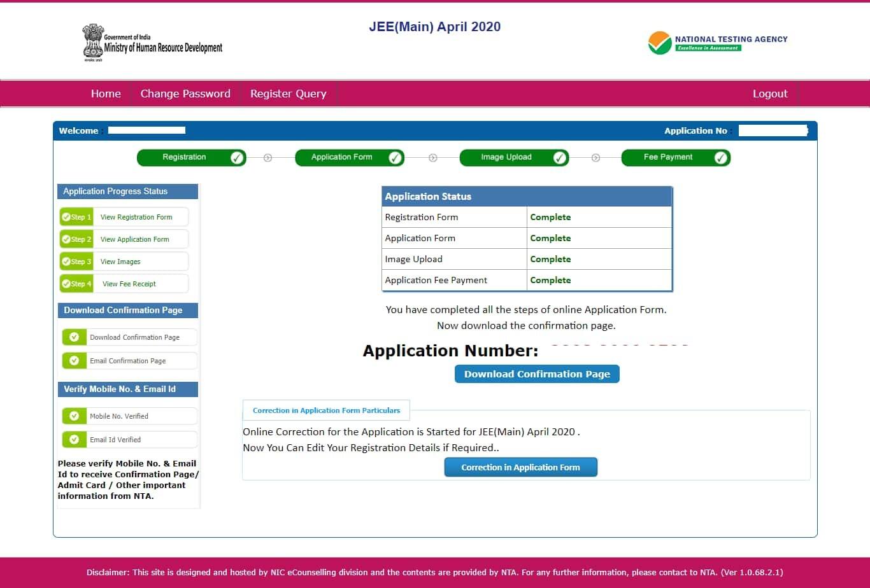Click the checkmark on the Image Upload progress pill

pos(560,158)
